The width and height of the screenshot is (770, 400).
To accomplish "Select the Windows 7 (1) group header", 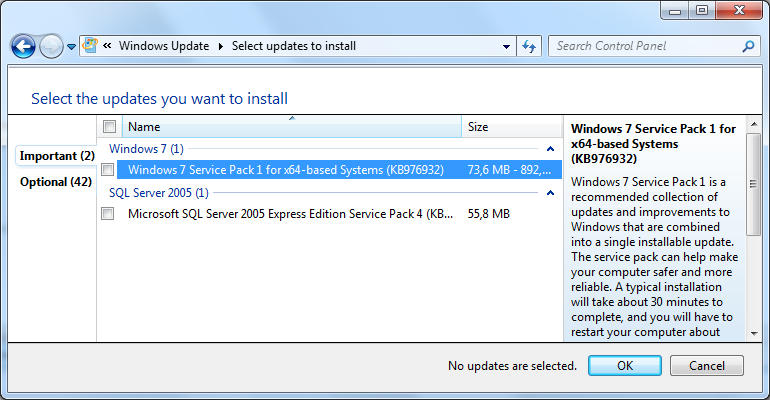I will (146, 149).
